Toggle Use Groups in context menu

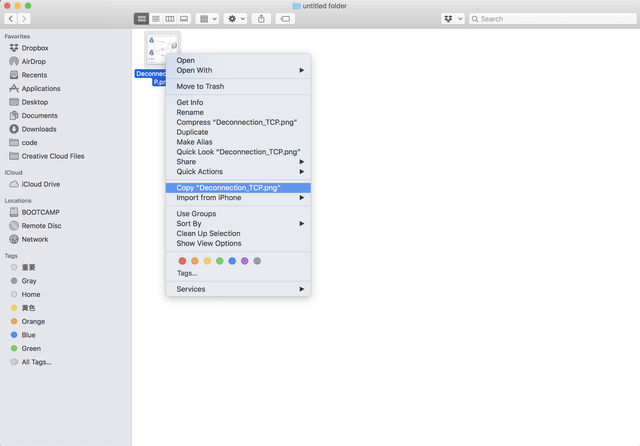[x=238, y=213]
